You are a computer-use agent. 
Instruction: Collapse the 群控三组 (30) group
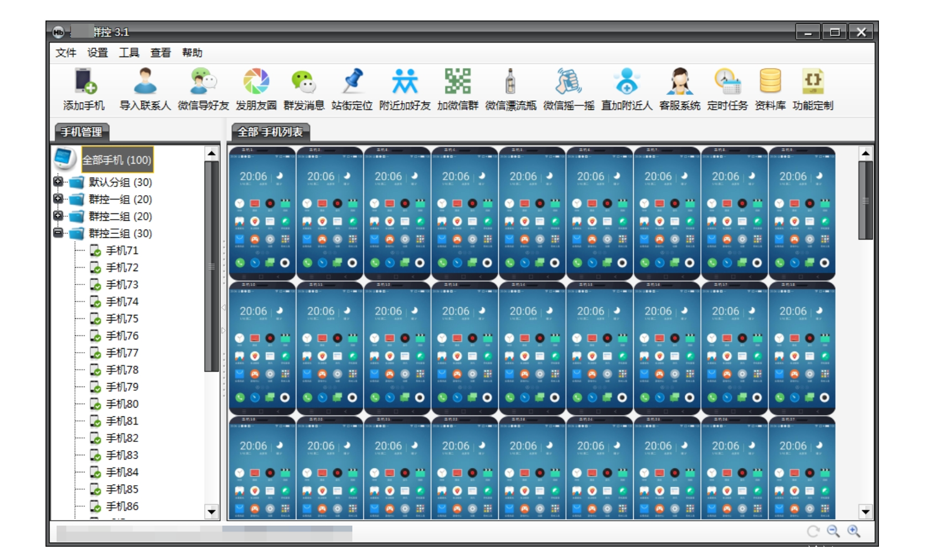click(x=58, y=232)
